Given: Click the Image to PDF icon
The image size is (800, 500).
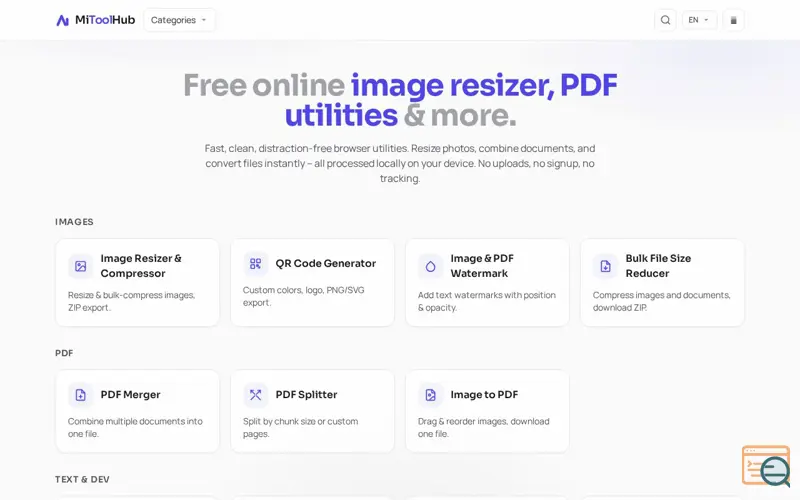Looking at the screenshot, I should (431, 395).
